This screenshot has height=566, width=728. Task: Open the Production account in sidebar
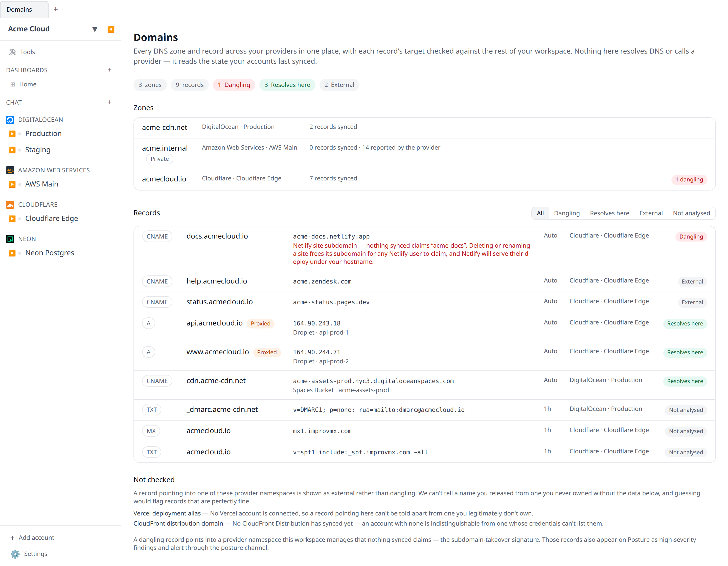click(x=43, y=134)
